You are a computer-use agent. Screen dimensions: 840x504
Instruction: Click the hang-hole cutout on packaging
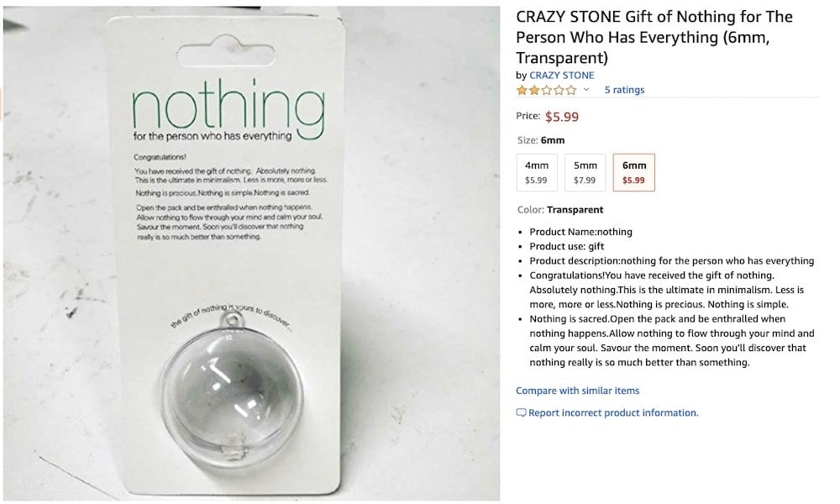225,51
